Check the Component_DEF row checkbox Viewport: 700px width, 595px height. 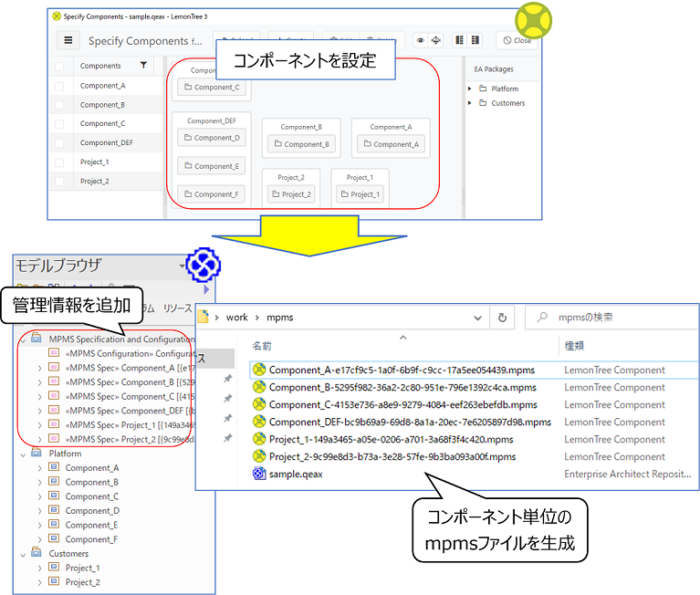click(x=59, y=143)
